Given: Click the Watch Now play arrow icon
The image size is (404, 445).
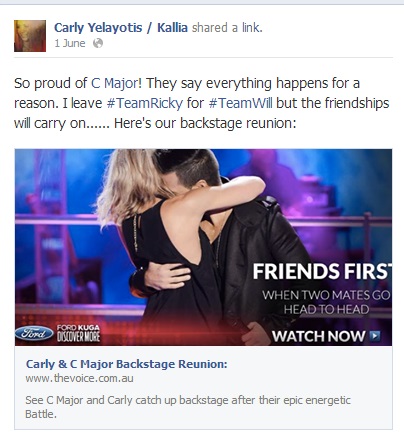Looking at the screenshot, I should [x=375, y=336].
